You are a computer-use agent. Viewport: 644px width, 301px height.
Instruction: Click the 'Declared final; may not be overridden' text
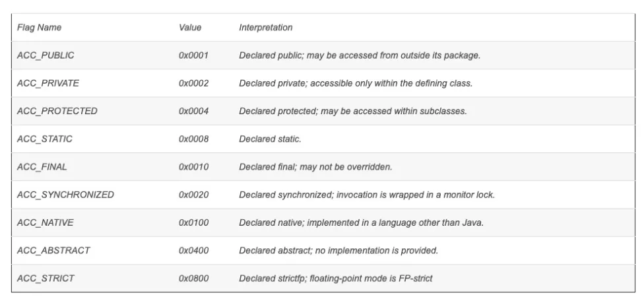(315, 167)
